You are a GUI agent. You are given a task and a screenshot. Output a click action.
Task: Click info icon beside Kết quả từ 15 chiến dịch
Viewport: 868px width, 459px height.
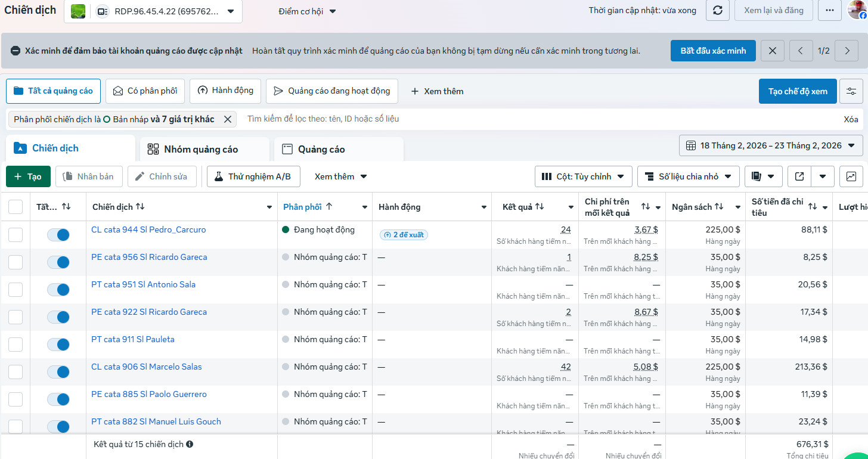190,445
